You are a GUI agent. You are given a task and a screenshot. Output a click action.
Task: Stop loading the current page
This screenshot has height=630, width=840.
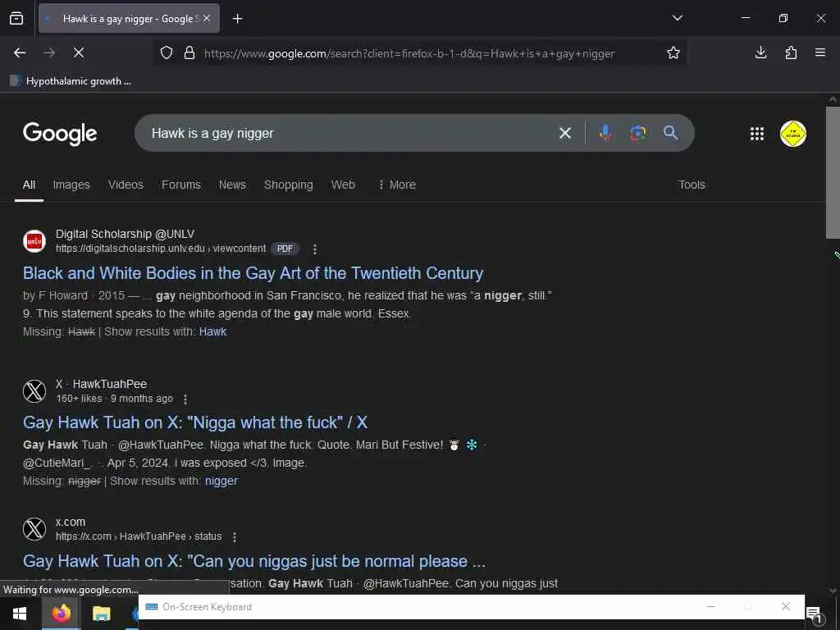(79, 52)
